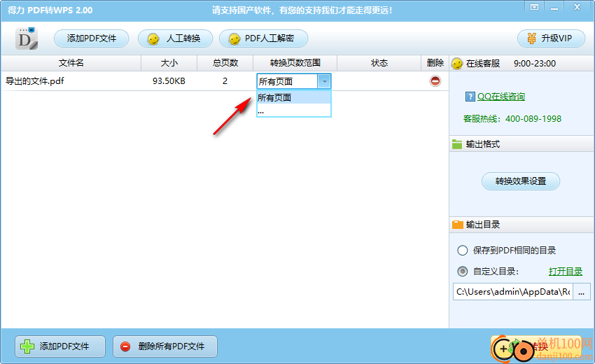Click the output directory path field
The height and width of the screenshot is (364, 595).
(x=513, y=291)
